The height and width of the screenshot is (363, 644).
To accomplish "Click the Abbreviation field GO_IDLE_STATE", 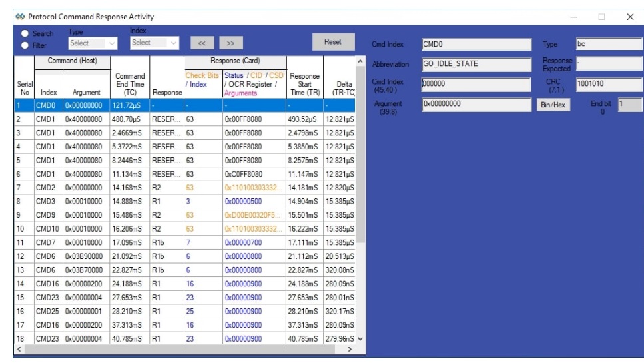I will 476,64.
